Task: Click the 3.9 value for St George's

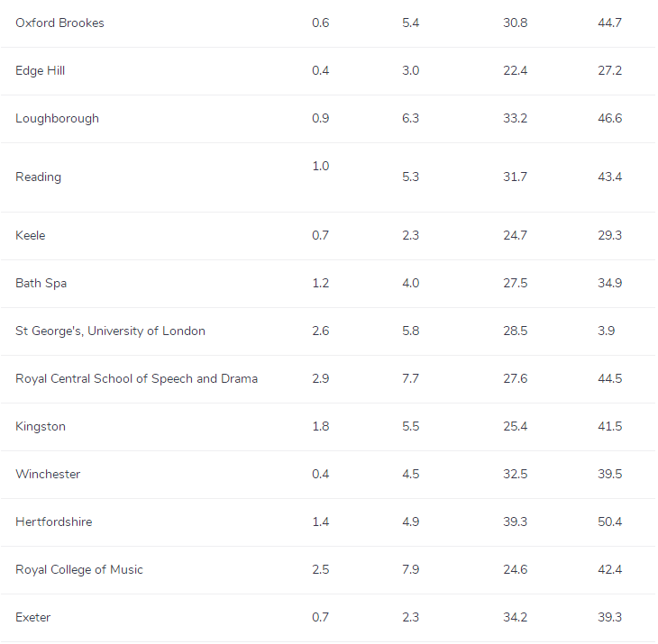Action: 606,331
